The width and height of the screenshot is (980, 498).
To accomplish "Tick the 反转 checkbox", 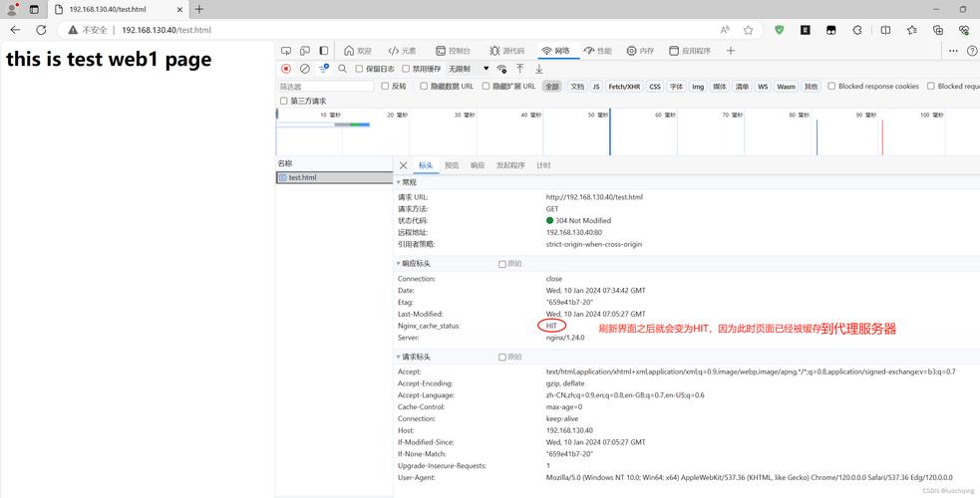I will click(x=385, y=86).
